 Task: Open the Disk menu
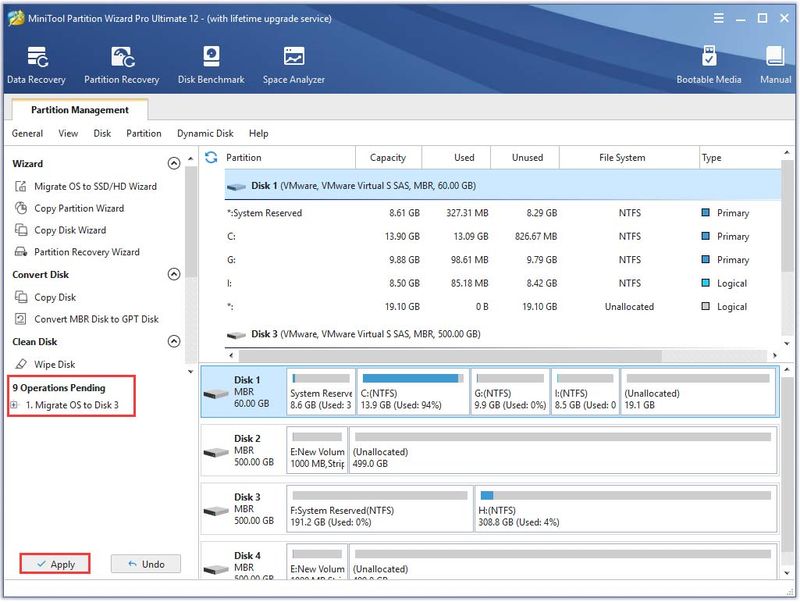point(102,133)
